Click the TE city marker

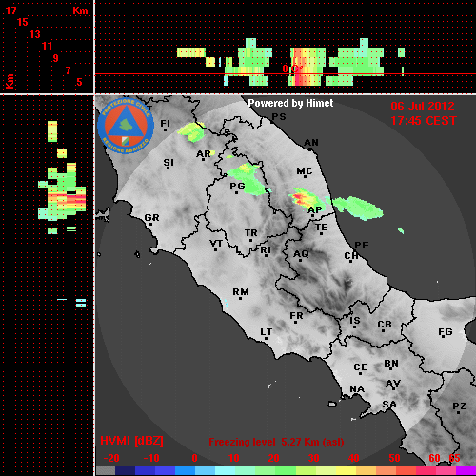(321, 233)
